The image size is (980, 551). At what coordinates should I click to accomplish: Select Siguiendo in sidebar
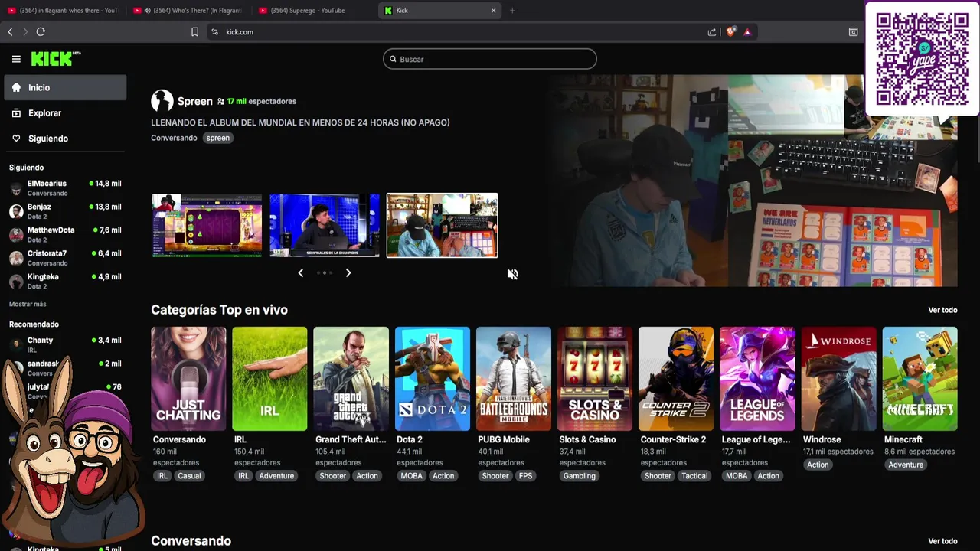[x=65, y=139]
